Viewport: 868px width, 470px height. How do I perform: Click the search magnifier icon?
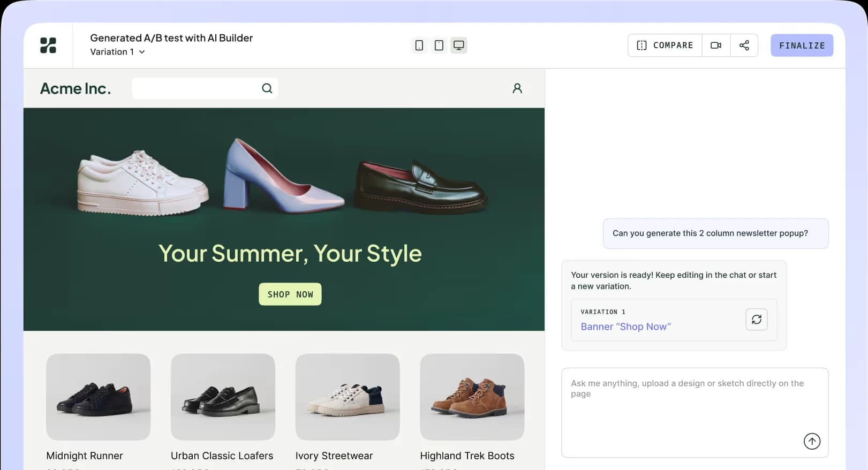(267, 88)
